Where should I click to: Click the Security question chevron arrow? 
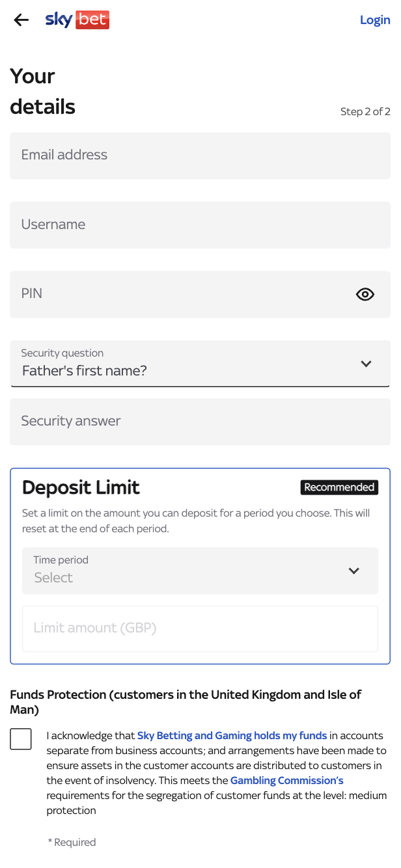[x=366, y=364]
